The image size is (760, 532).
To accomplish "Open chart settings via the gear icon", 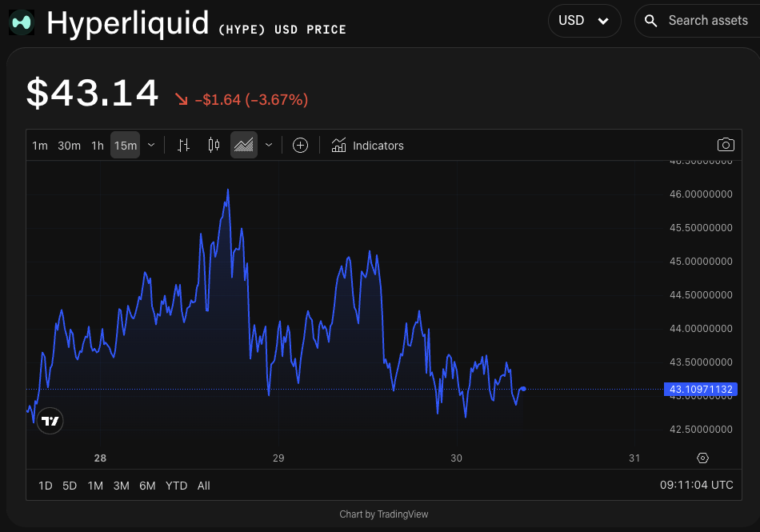I will coord(702,458).
